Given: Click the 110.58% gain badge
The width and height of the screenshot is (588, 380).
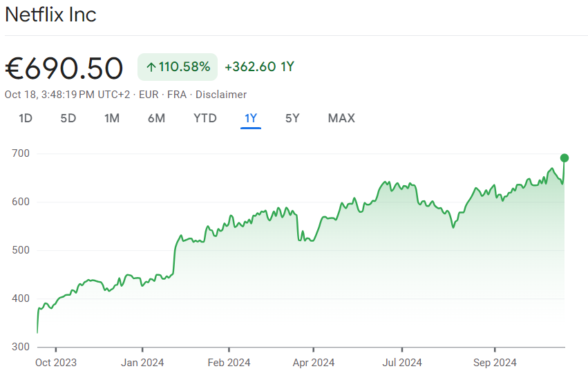Looking at the screenshot, I should coord(178,67).
